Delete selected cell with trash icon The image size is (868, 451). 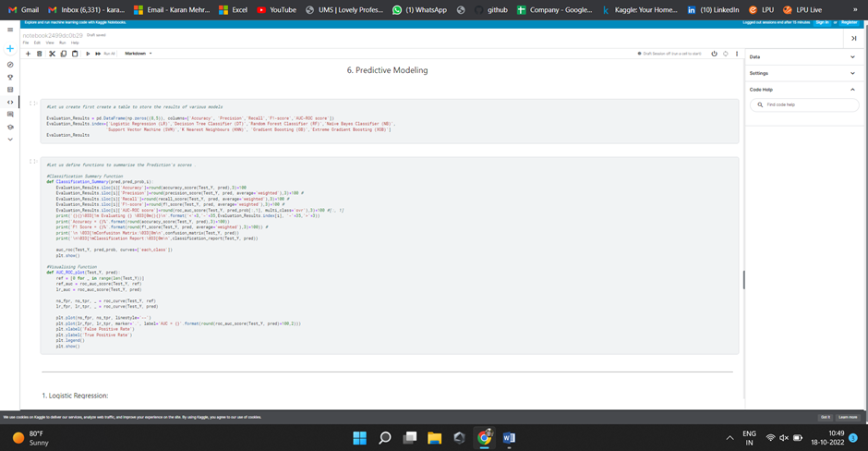point(40,54)
